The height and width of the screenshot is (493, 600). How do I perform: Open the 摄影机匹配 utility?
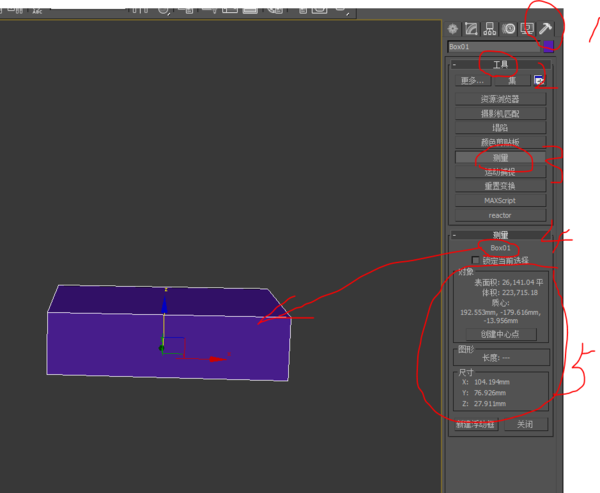pos(501,114)
